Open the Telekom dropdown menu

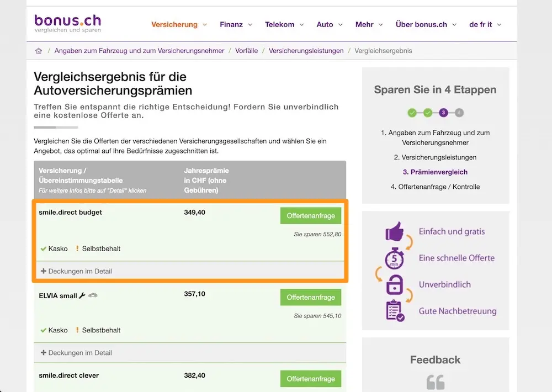(x=284, y=24)
